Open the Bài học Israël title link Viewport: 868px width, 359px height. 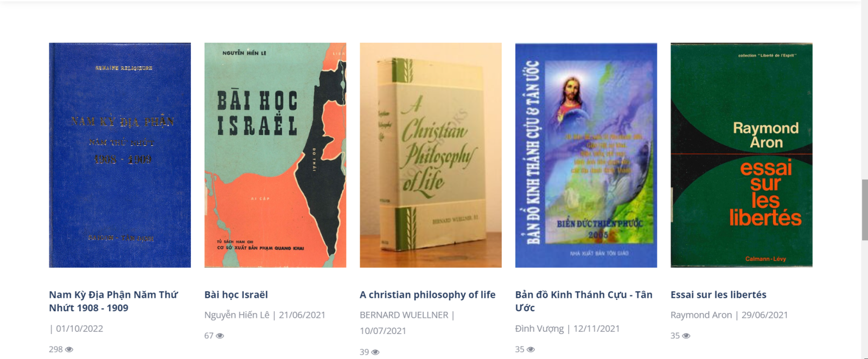[236, 295]
